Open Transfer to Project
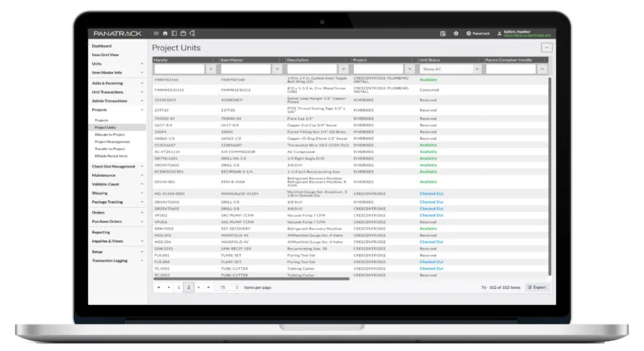 (110, 149)
